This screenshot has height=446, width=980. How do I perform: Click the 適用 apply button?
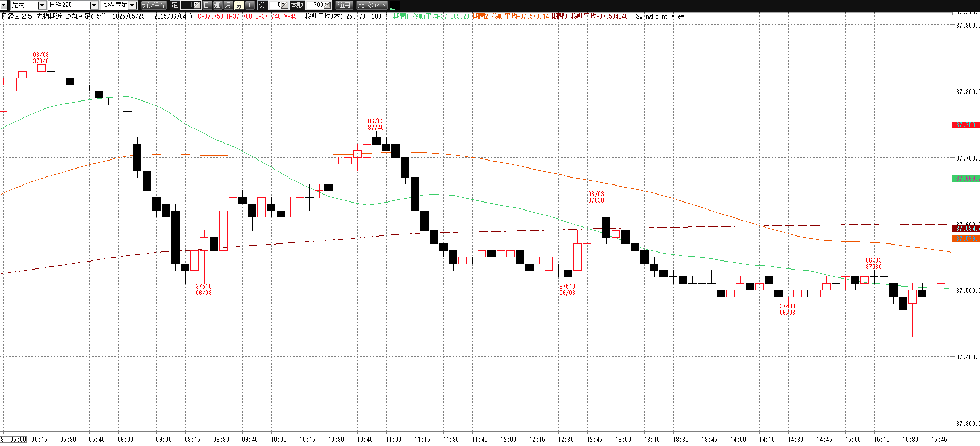pyautogui.click(x=344, y=5)
